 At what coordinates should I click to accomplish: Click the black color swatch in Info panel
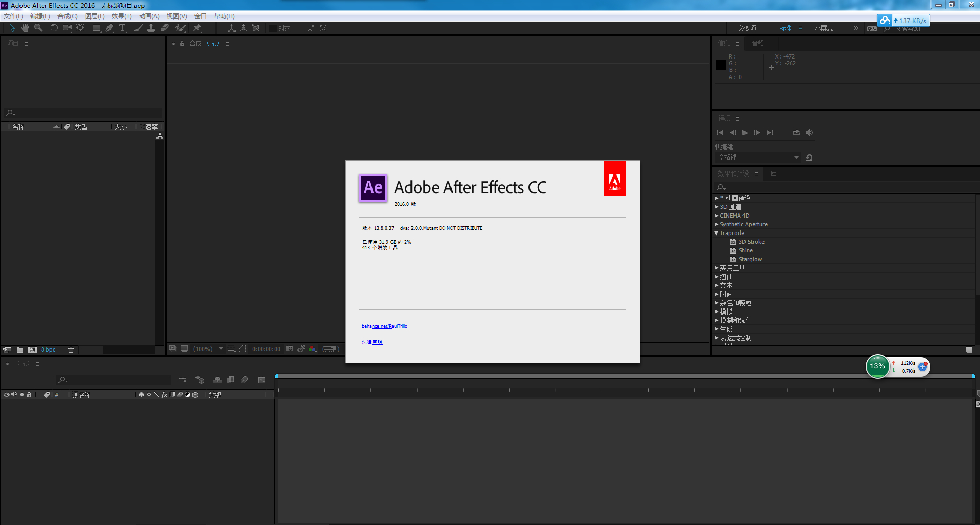[x=721, y=65]
